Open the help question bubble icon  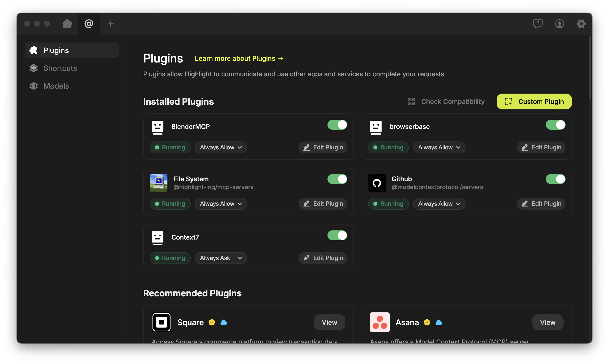pyautogui.click(x=538, y=24)
